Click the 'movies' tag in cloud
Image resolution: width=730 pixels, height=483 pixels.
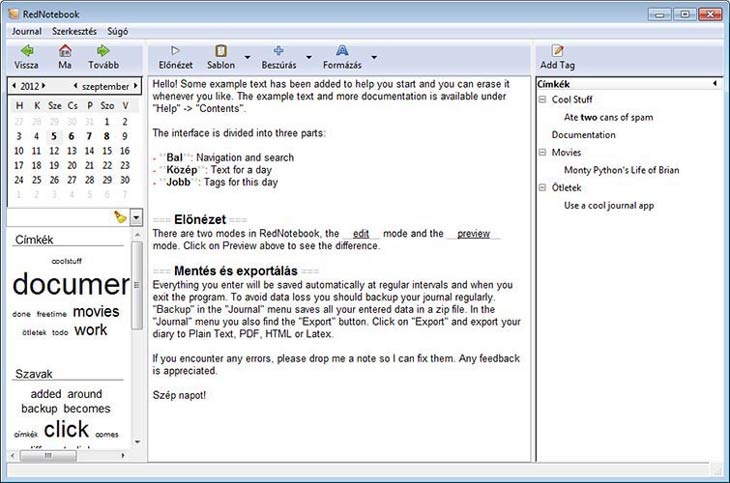tap(96, 311)
